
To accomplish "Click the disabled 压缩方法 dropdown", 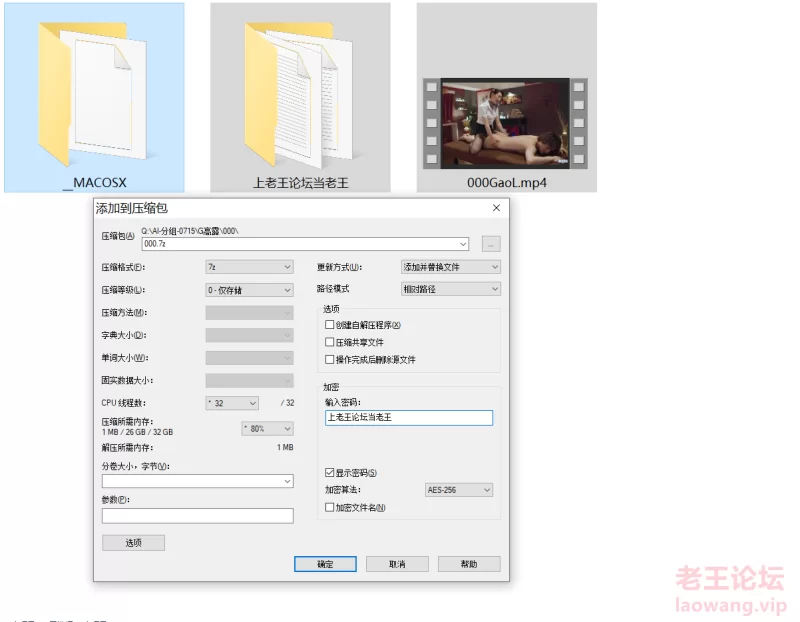I will click(249, 312).
